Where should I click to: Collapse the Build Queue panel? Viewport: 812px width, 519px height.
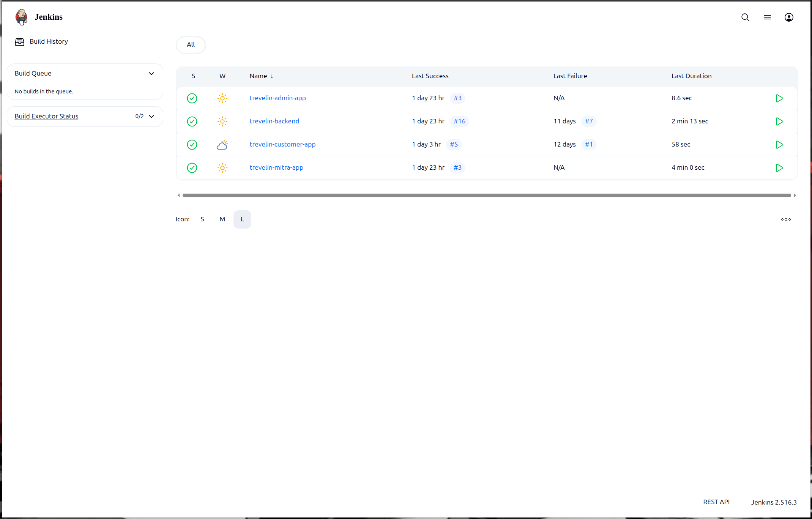(x=151, y=73)
